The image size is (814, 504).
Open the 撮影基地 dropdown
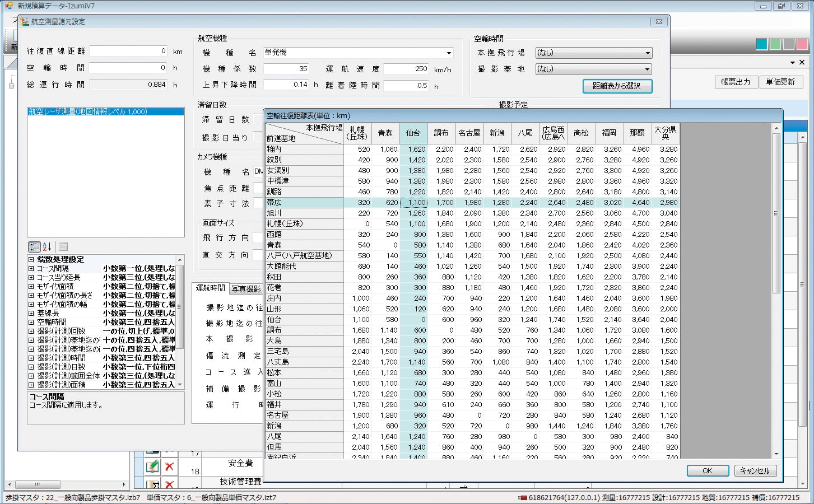click(648, 69)
